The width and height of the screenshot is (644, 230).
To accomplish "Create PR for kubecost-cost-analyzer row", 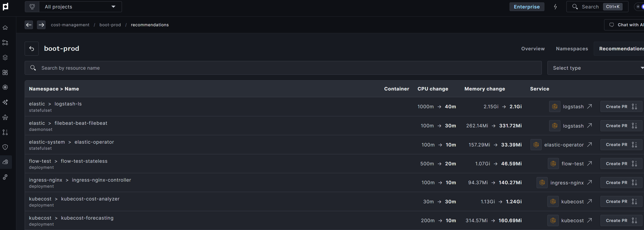I will (x=621, y=201).
